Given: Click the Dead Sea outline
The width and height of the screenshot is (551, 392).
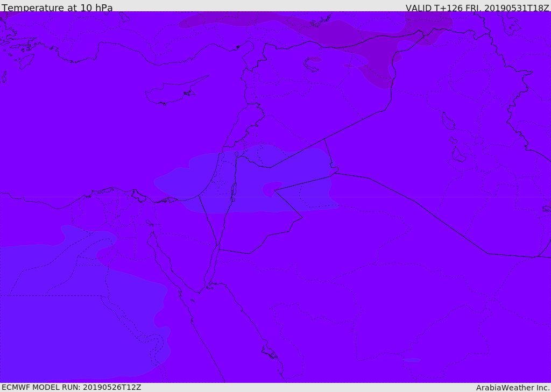Looking at the screenshot, I should coord(234,190).
